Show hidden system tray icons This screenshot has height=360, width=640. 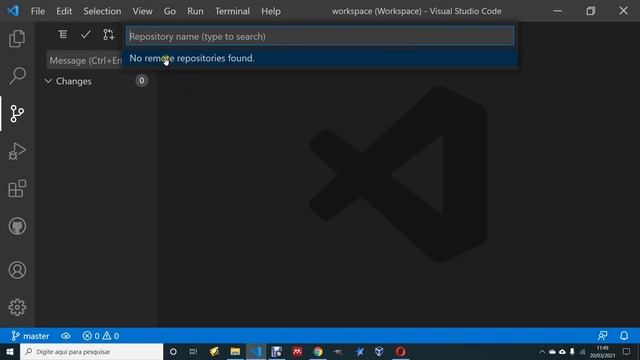(x=542, y=351)
